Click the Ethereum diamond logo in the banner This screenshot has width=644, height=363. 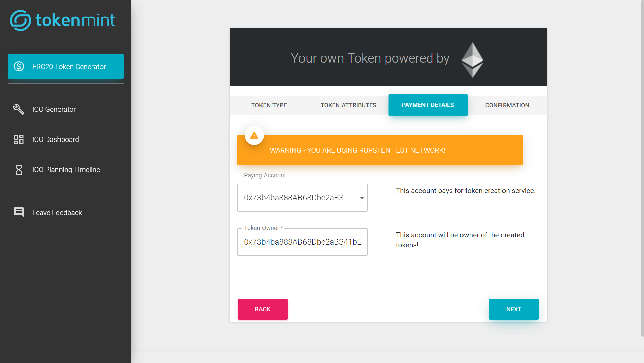pos(472,59)
